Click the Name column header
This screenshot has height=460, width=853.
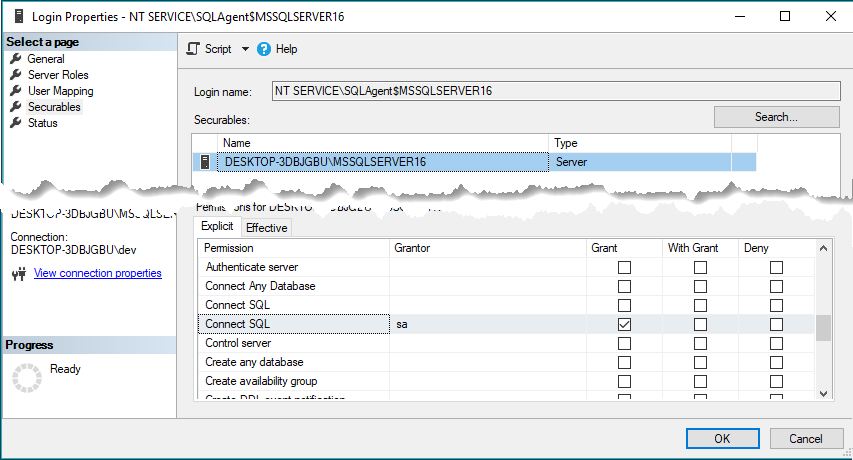tap(383, 143)
